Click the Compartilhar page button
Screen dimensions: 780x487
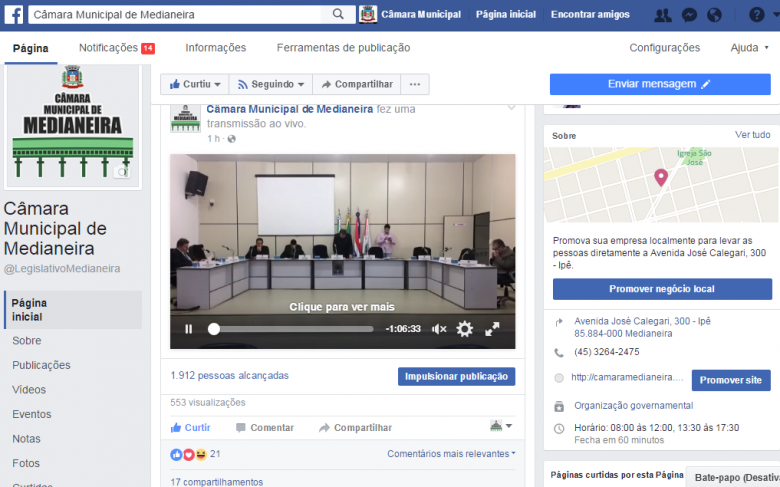point(357,84)
